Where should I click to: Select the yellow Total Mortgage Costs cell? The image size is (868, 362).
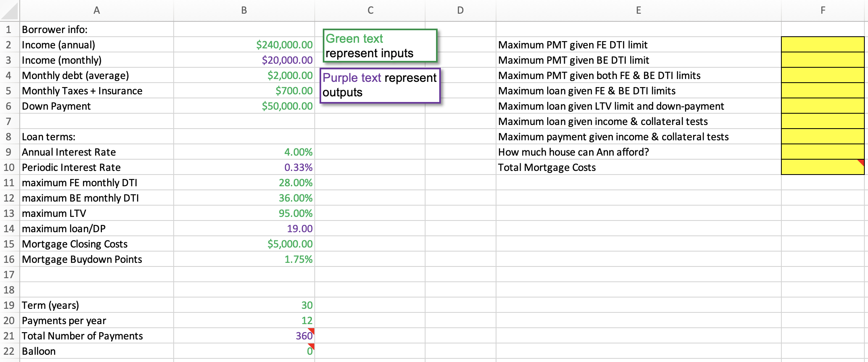coord(823,167)
